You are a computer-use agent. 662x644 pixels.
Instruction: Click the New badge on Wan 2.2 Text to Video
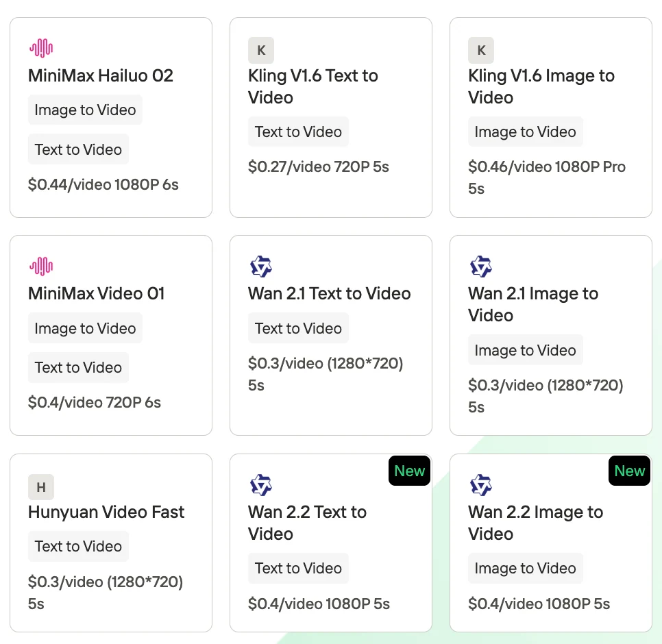click(410, 471)
